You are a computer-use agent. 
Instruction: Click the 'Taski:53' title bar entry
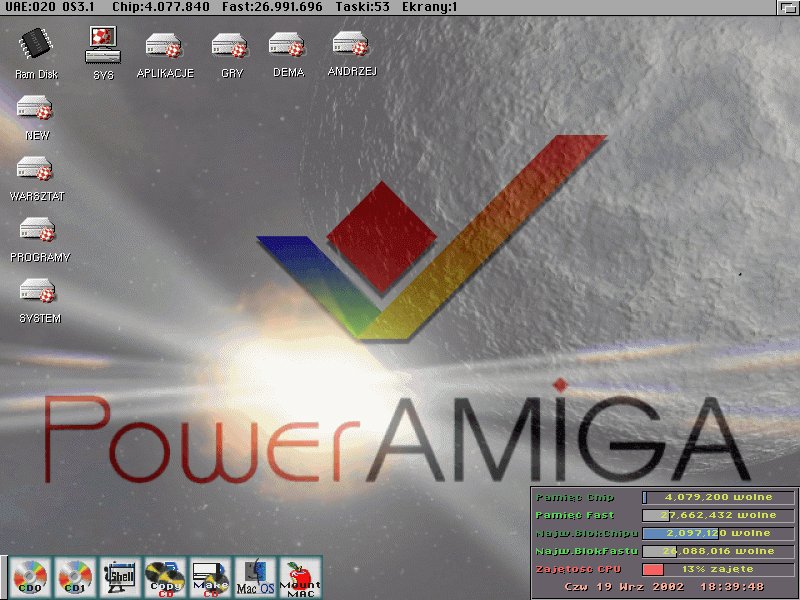(x=362, y=7)
